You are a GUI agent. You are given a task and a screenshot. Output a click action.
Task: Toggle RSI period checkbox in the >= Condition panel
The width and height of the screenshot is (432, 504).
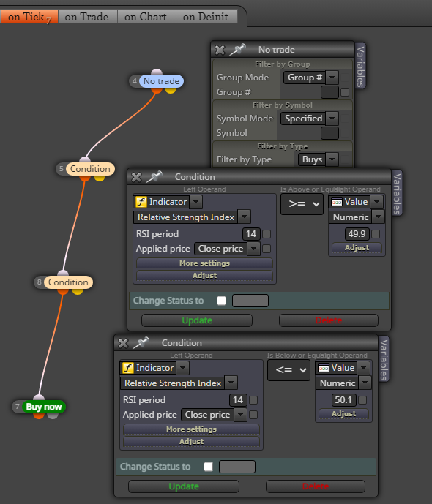(267, 234)
